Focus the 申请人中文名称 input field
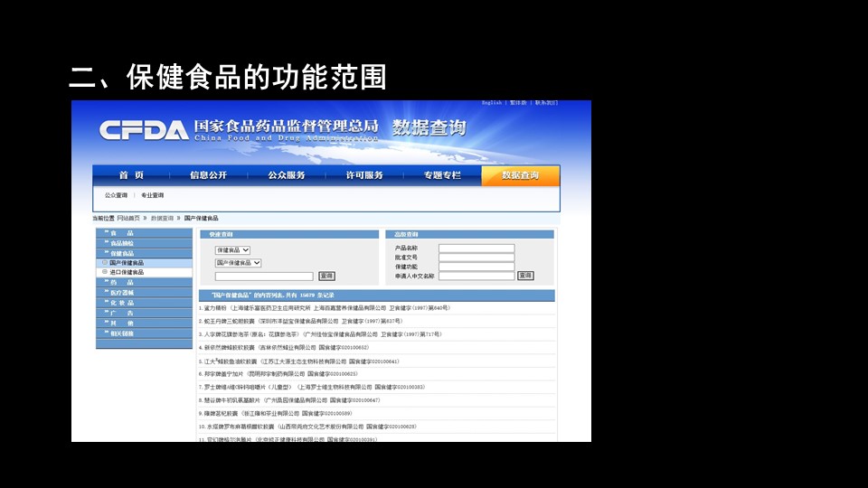This screenshot has height=488, width=868. (x=476, y=276)
